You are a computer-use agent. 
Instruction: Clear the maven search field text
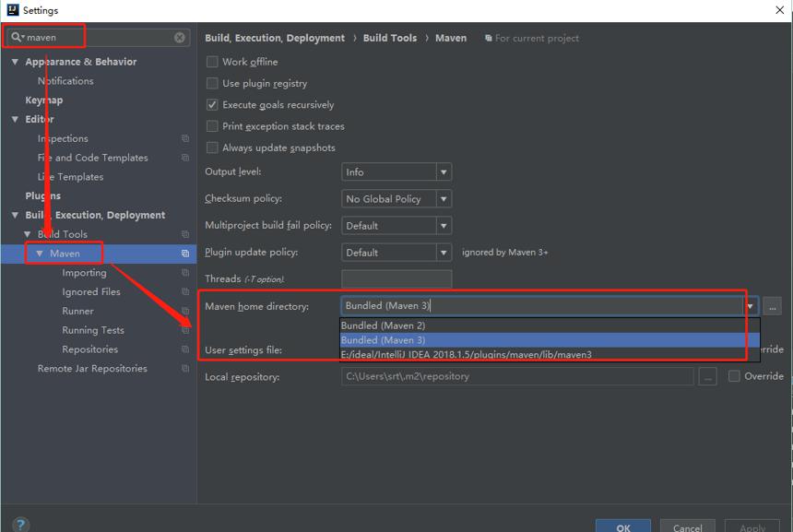(180, 38)
